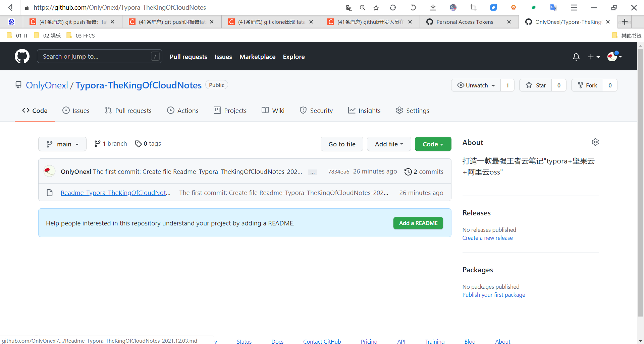Open commit hash 7834ea6
This screenshot has width=644, height=344.
coord(339,172)
